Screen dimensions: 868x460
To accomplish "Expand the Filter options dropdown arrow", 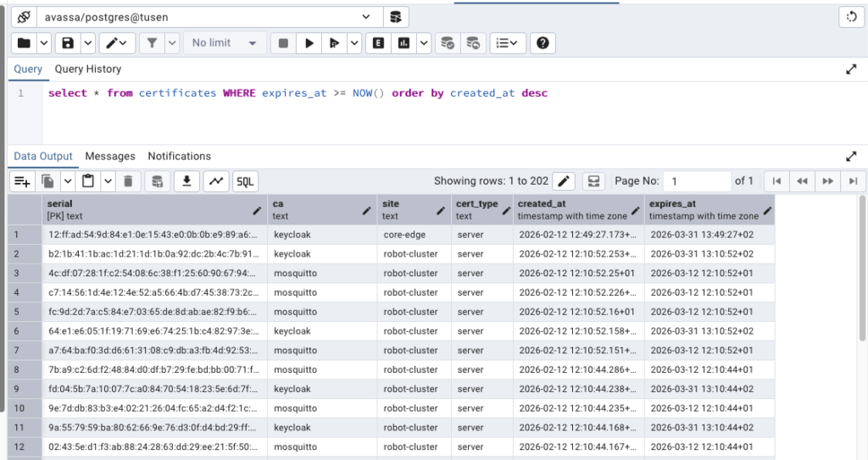I will tap(172, 42).
